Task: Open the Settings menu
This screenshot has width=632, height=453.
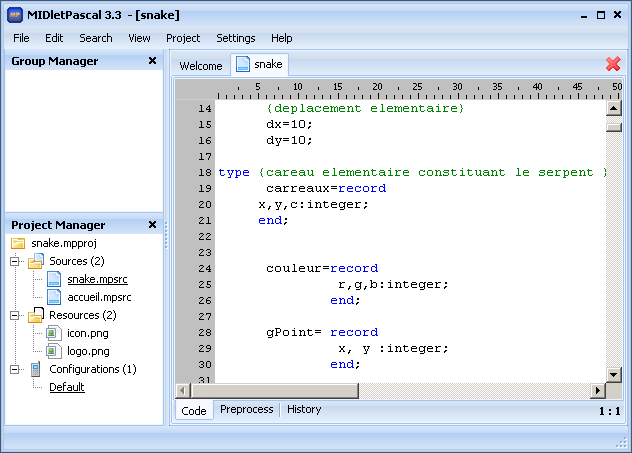Action: click(x=236, y=38)
